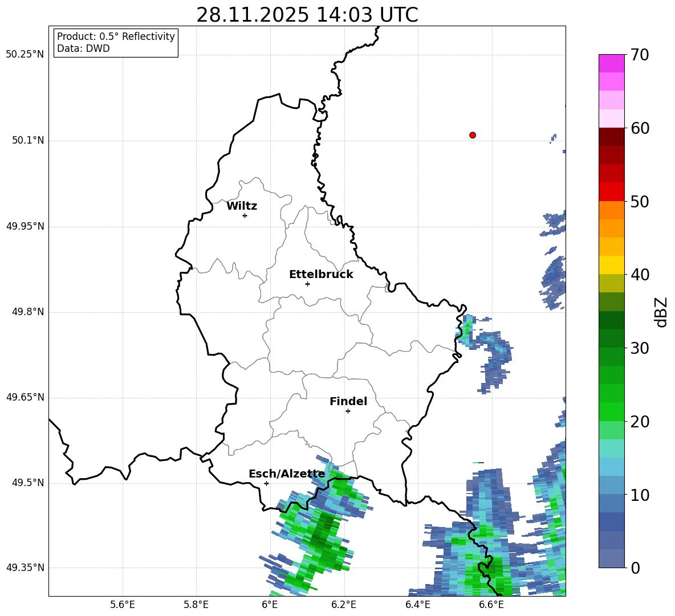Screen dimensions: 675x616
Task: Click the Wiltz city cross marker
Action: click(x=245, y=215)
